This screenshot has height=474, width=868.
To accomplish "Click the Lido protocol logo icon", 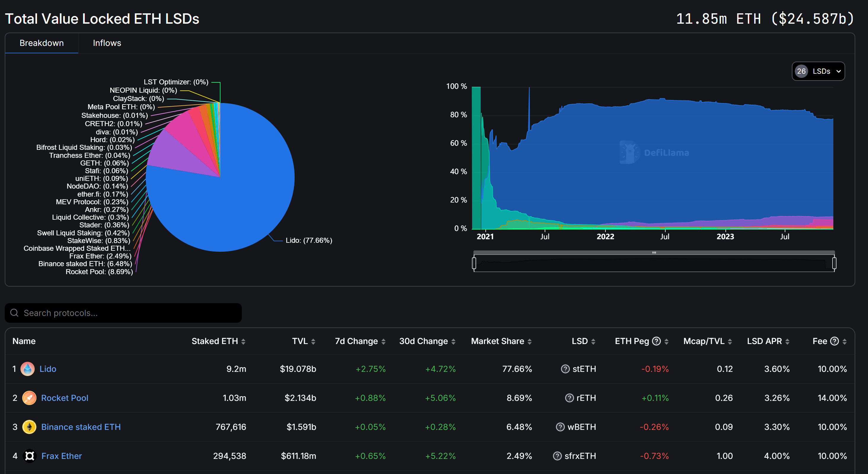I will point(28,369).
